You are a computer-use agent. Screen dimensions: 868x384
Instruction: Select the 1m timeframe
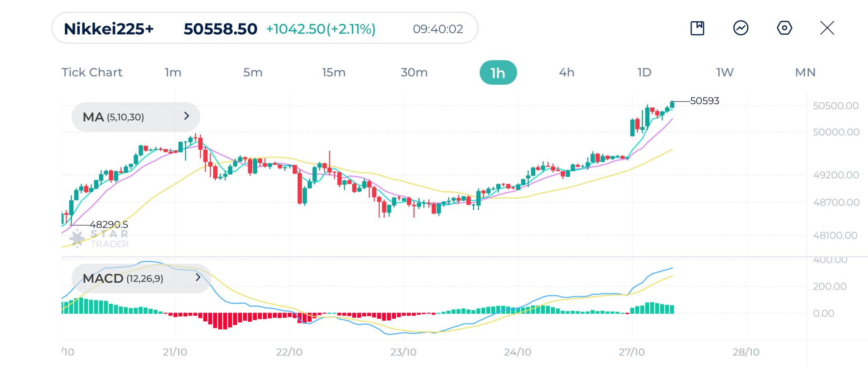click(173, 72)
